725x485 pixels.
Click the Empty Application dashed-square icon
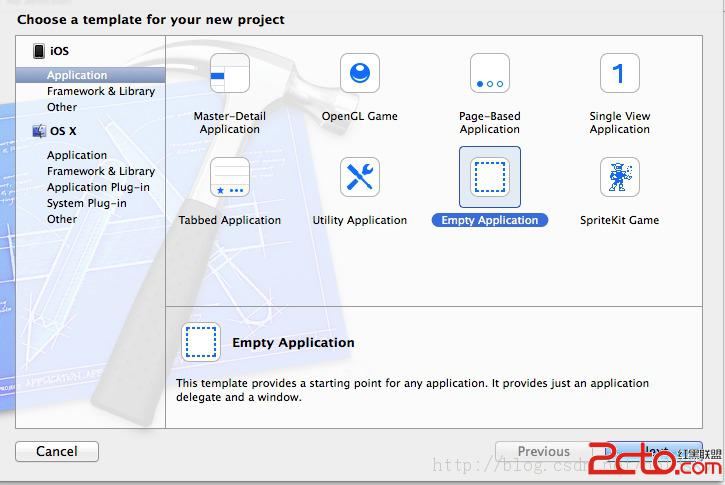(x=490, y=177)
